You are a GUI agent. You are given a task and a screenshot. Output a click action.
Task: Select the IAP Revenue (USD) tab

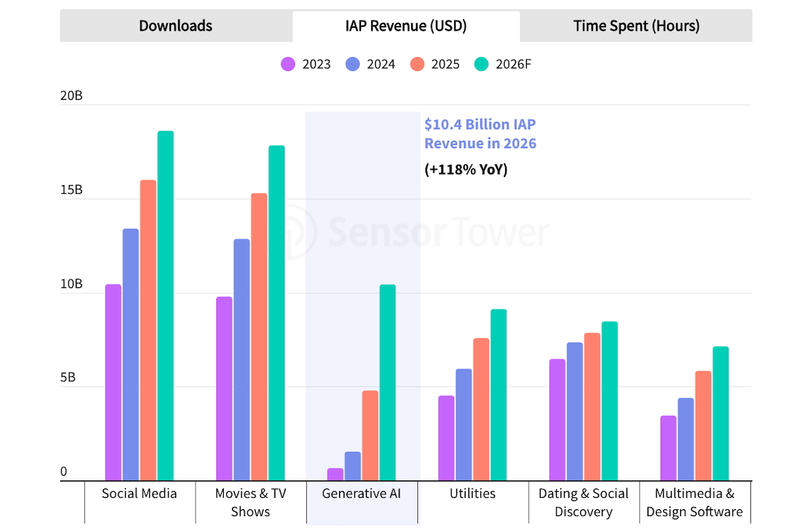[406, 26]
